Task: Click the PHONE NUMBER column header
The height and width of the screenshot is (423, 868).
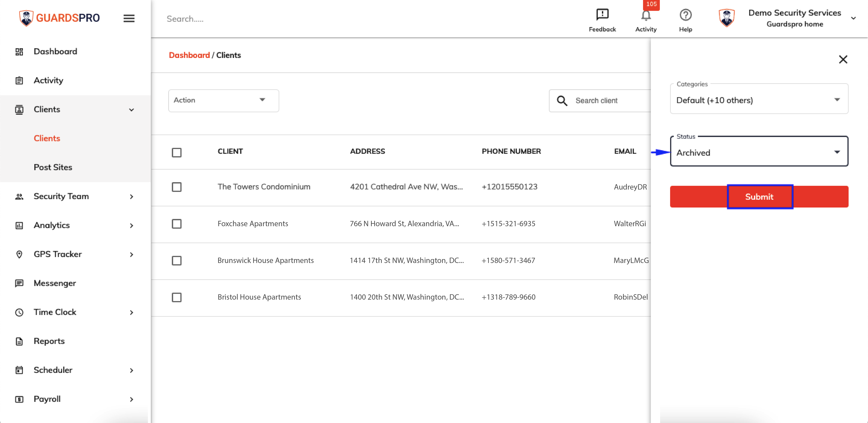Action: pyautogui.click(x=511, y=151)
